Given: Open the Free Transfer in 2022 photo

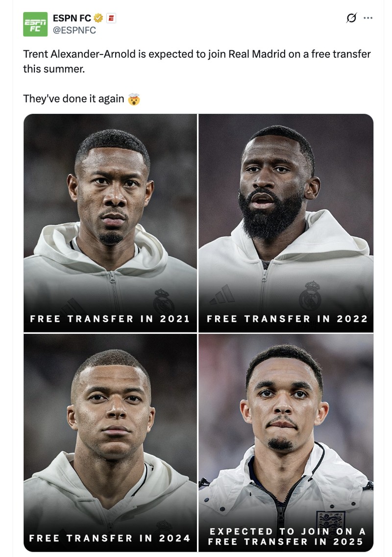Looking at the screenshot, I should pyautogui.click(x=286, y=223).
